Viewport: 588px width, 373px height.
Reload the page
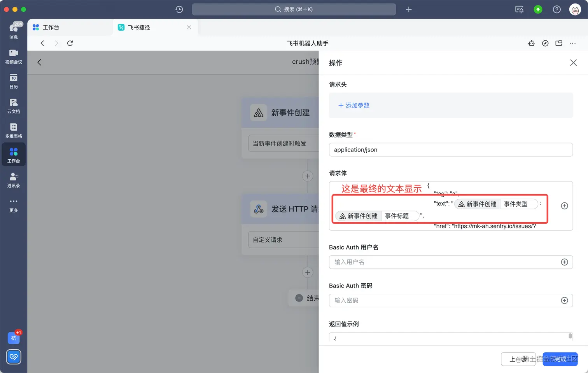point(70,43)
